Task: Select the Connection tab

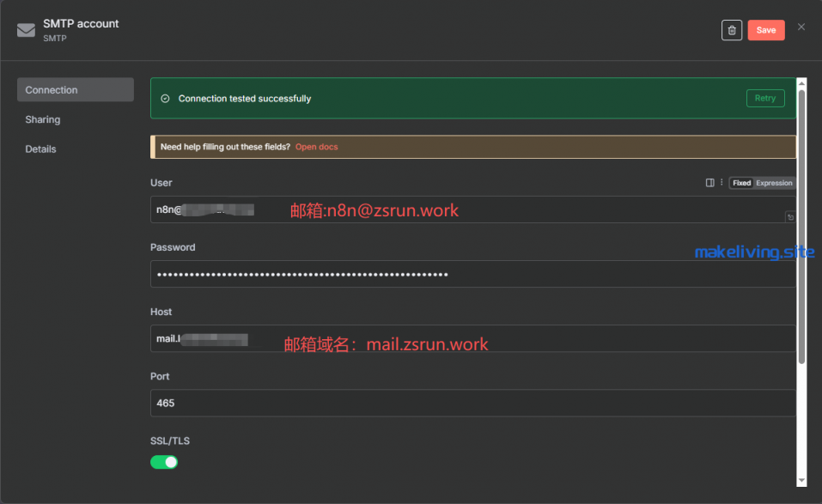Action: tap(51, 88)
